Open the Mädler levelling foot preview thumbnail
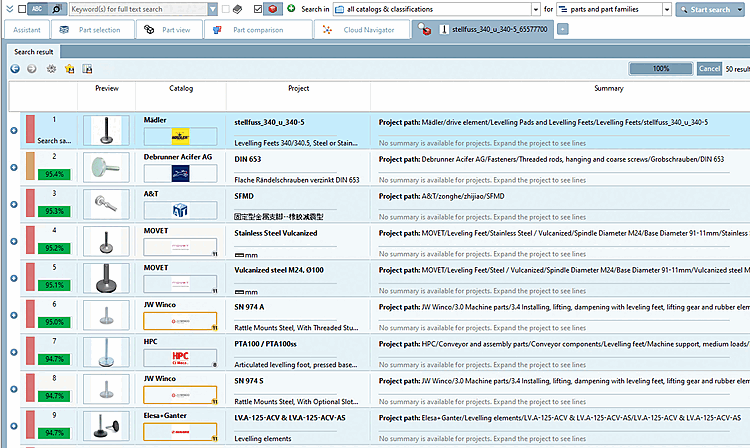The width and height of the screenshot is (750, 448). coord(106,130)
